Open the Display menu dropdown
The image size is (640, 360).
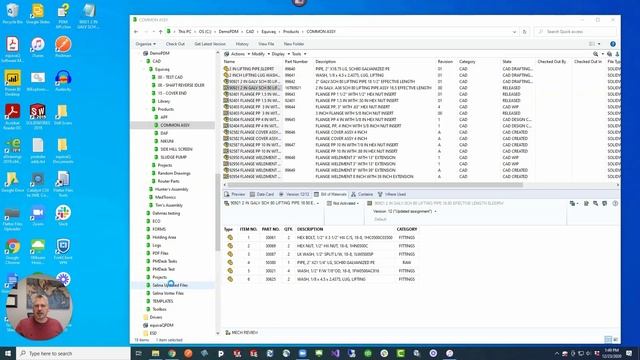click(x=280, y=54)
